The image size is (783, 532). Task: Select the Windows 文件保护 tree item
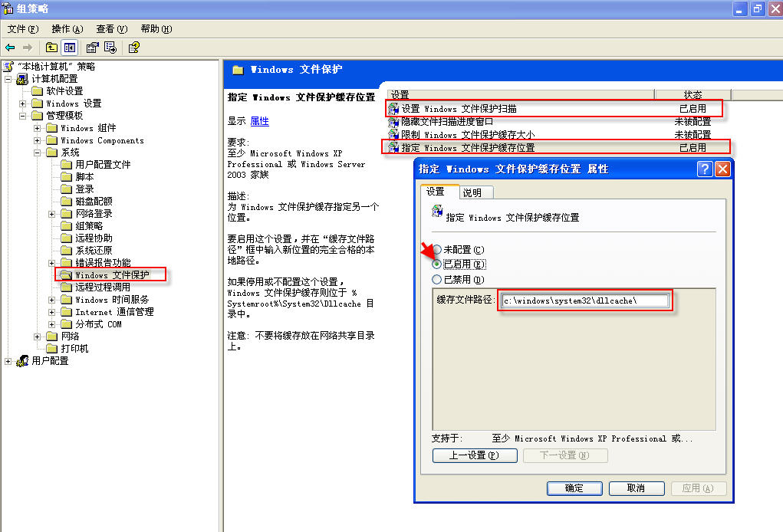tap(112, 275)
